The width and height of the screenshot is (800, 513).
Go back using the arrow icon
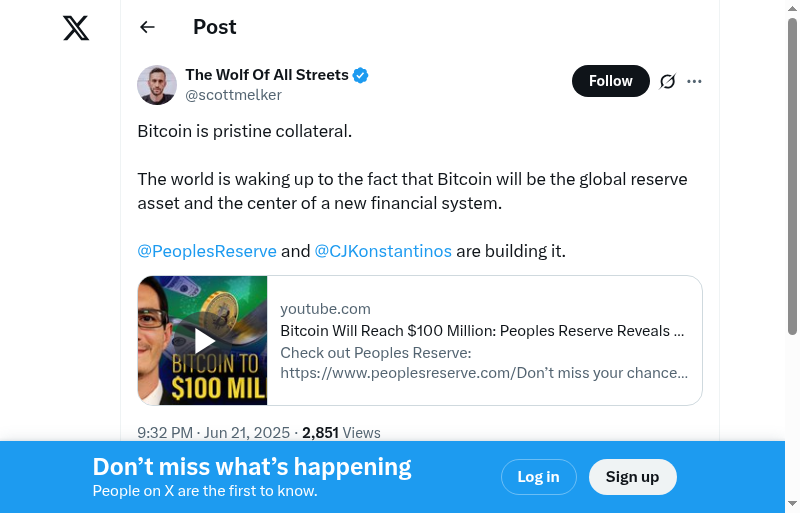pos(148,27)
